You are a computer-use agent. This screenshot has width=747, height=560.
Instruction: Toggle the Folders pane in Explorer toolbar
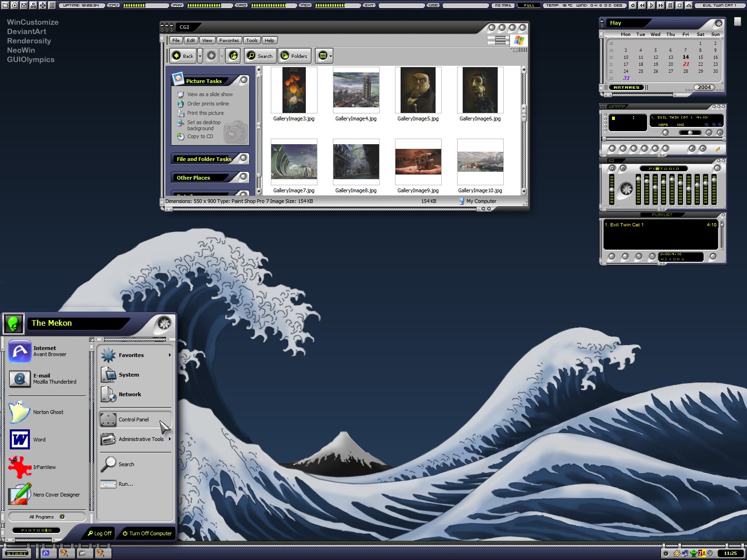[x=294, y=56]
